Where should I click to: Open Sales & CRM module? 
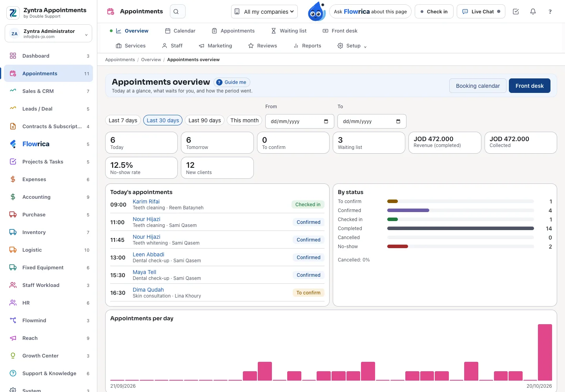point(49,91)
